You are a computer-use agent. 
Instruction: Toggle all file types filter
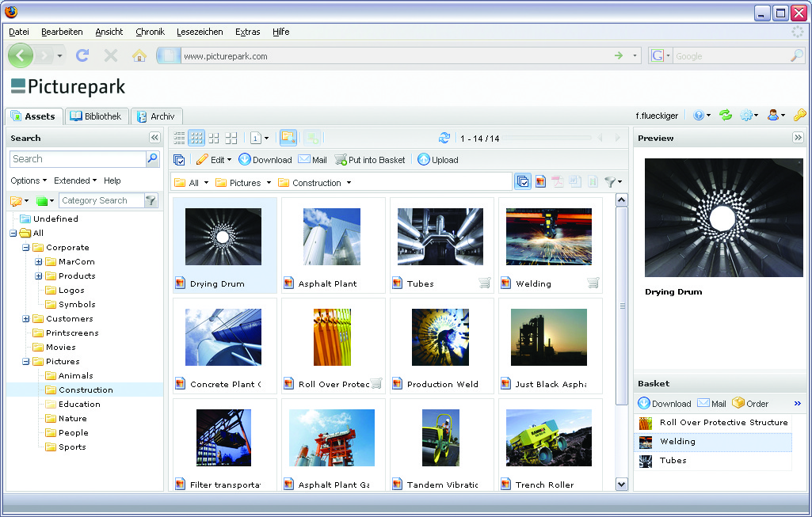coord(523,181)
